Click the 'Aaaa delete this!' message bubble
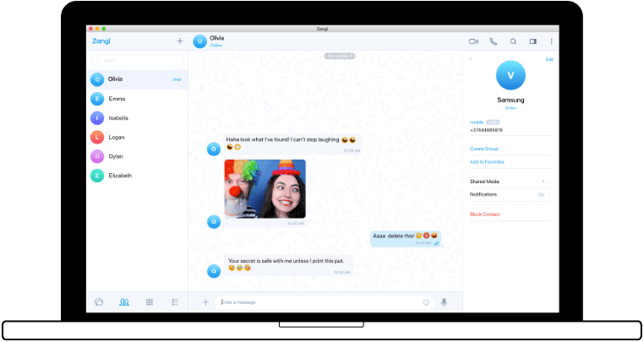The height and width of the screenshot is (342, 644). pos(406,238)
